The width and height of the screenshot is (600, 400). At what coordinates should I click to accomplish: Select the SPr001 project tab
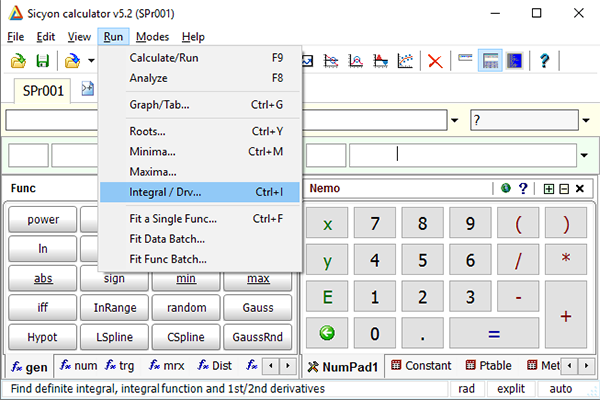click(x=43, y=91)
